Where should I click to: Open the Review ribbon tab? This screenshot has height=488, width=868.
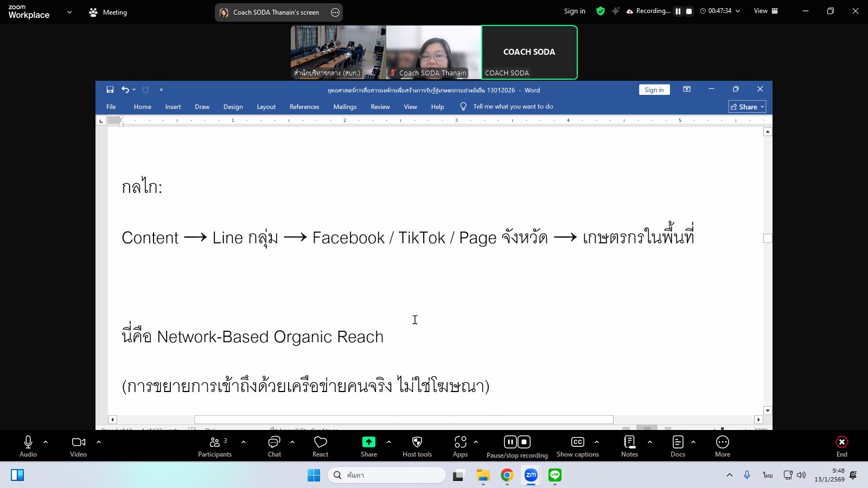pos(380,107)
